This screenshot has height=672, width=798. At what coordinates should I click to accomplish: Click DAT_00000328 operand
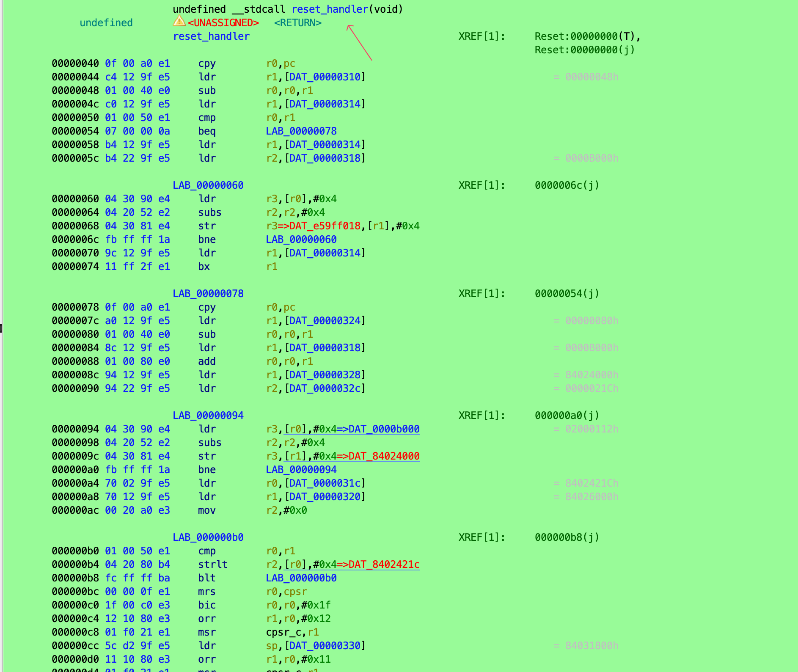(325, 375)
